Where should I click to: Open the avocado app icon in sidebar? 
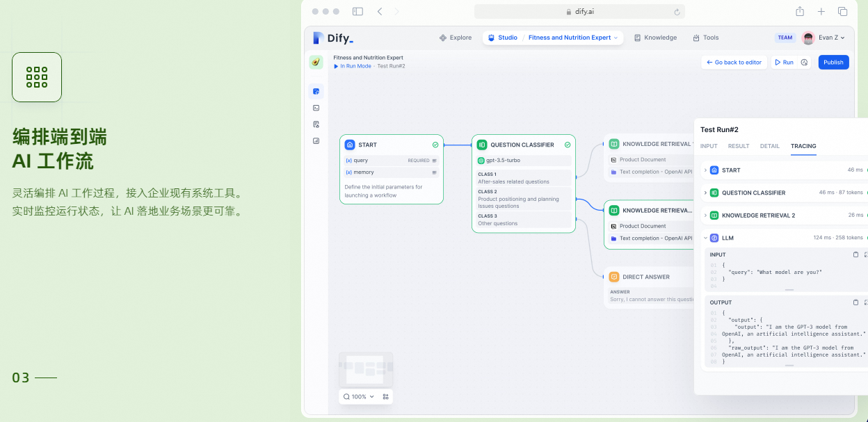[x=316, y=62]
